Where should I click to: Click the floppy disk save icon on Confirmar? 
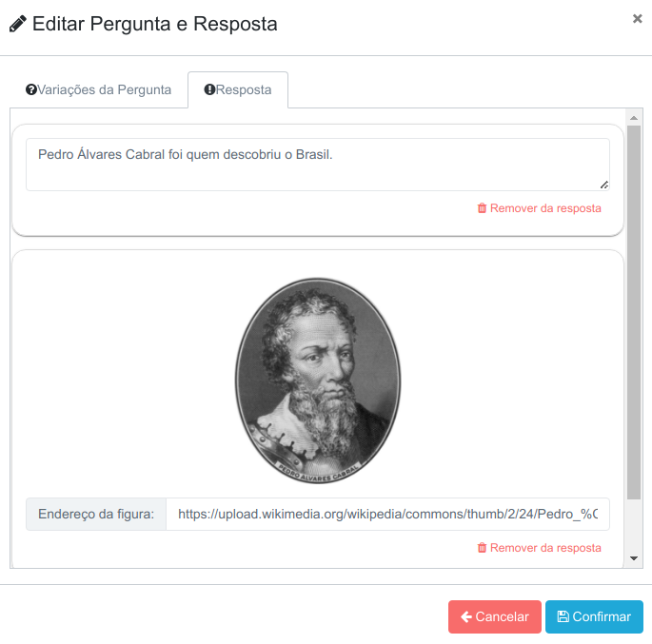tap(563, 616)
